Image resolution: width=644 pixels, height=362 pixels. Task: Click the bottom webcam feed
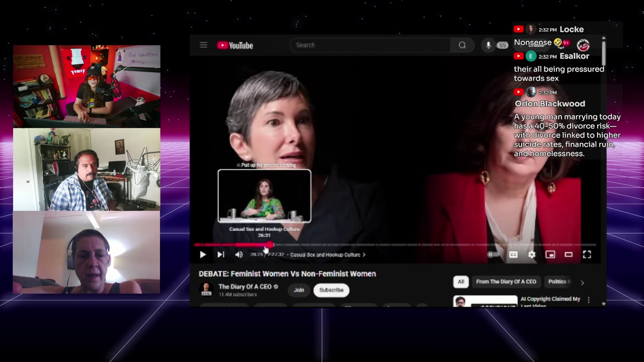click(x=87, y=252)
